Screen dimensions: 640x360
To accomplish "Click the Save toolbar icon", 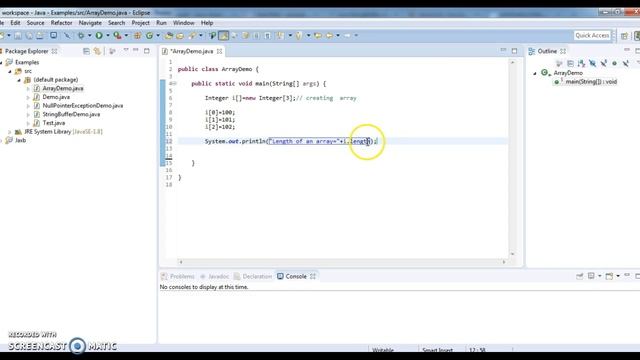I will pos(18,36).
